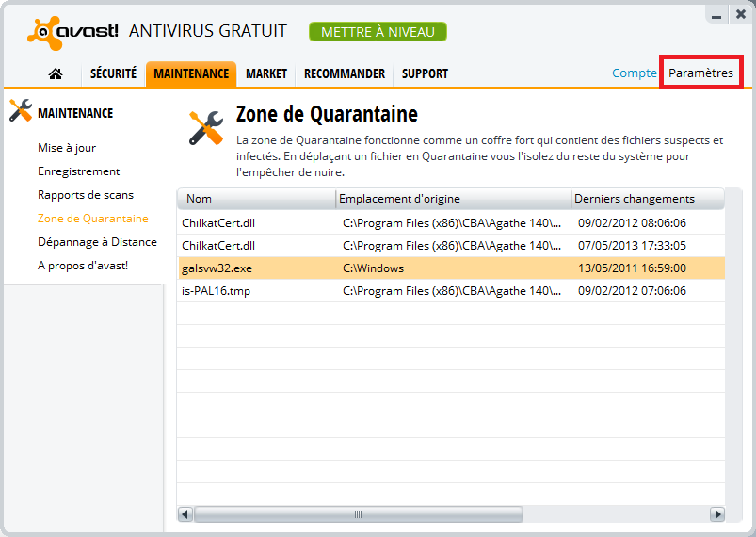Image resolution: width=756 pixels, height=537 pixels.
Task: Open Dépannage à Distance
Action: (97, 242)
